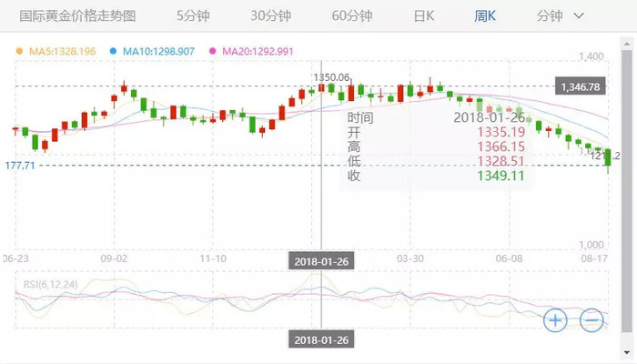Zoom out with the minus circle icon

pos(591,320)
